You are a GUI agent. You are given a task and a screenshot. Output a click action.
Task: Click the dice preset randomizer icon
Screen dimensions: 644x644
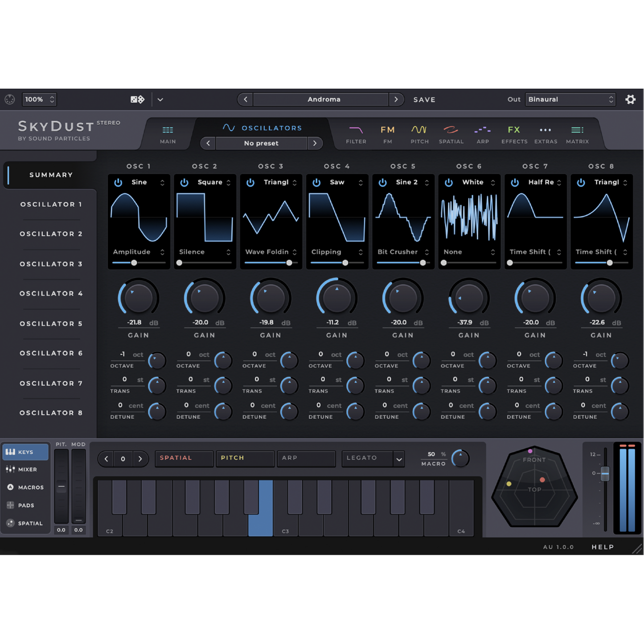click(137, 99)
